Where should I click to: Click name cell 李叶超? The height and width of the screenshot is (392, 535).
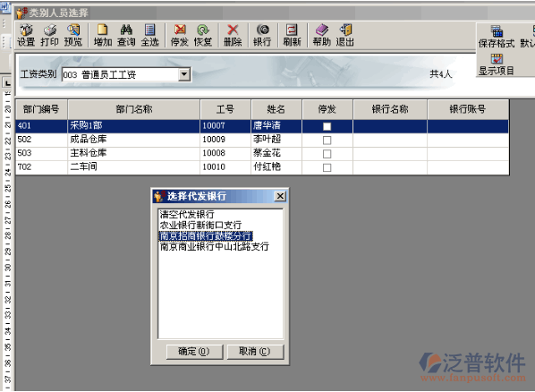(276, 140)
